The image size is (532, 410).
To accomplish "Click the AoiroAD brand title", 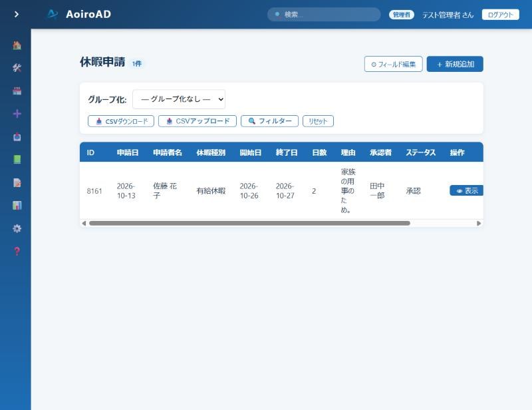I will click(x=88, y=14).
